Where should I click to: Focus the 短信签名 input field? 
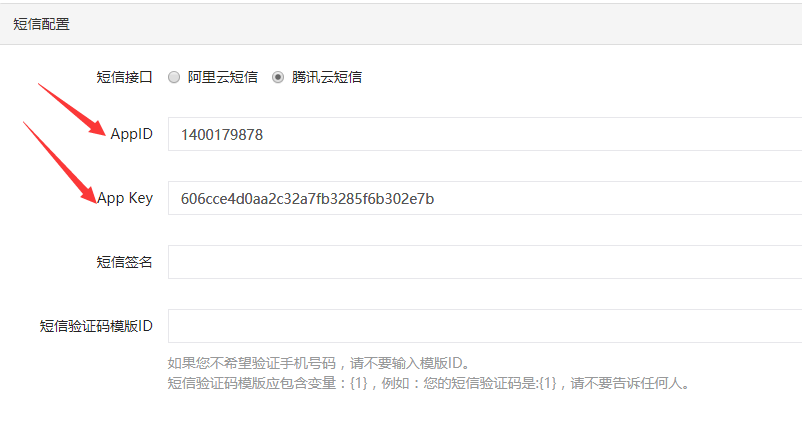pos(485,262)
